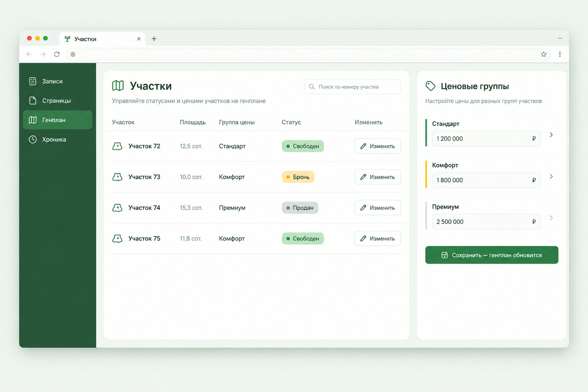Click the search field for plot number
Screen dimensions: 588x392
(x=353, y=87)
